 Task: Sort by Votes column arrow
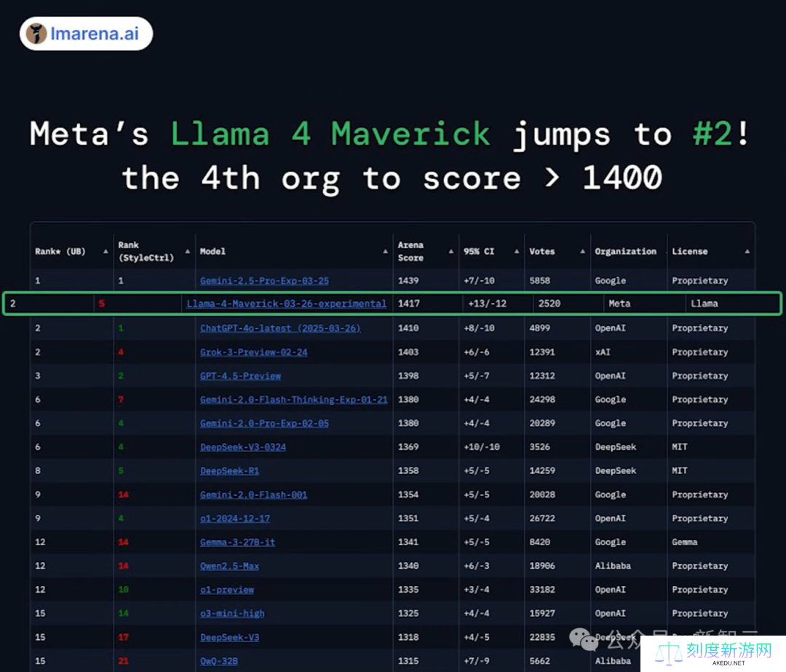[x=582, y=251]
